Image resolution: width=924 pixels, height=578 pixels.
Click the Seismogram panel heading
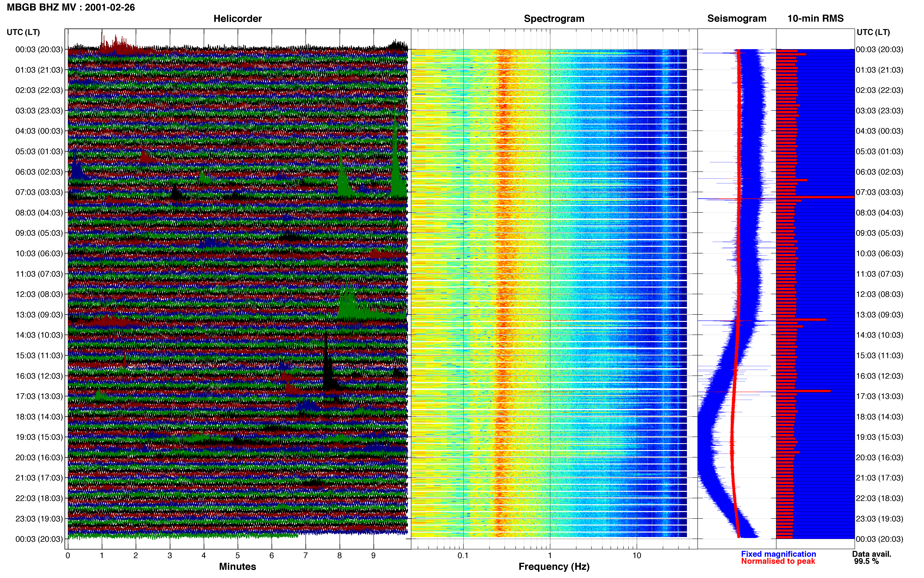click(x=737, y=18)
